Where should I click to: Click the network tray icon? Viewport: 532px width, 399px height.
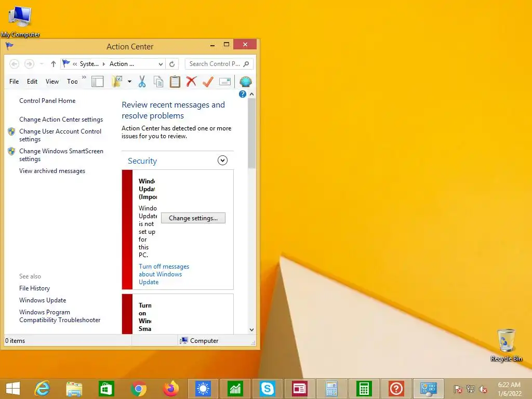(471, 389)
